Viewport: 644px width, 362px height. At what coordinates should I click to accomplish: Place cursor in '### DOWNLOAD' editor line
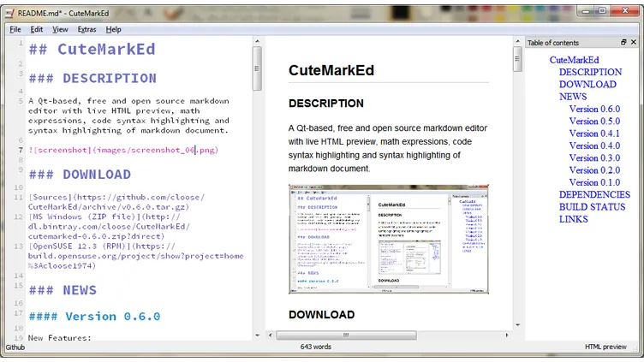80,175
